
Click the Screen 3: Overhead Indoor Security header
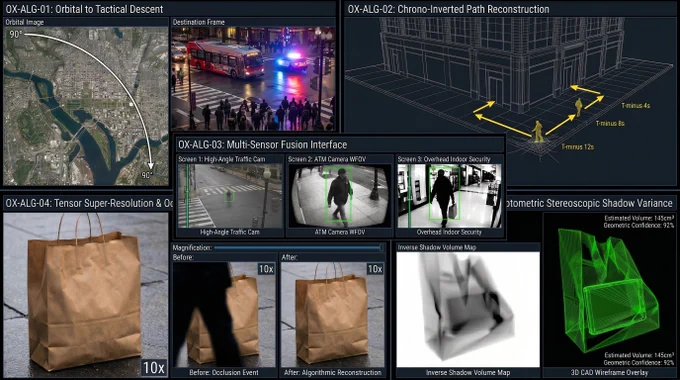click(x=444, y=159)
